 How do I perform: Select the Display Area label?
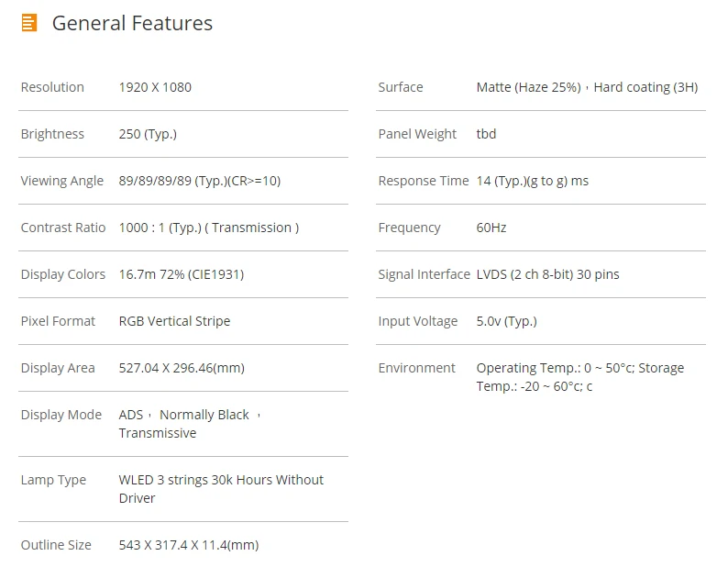point(58,368)
